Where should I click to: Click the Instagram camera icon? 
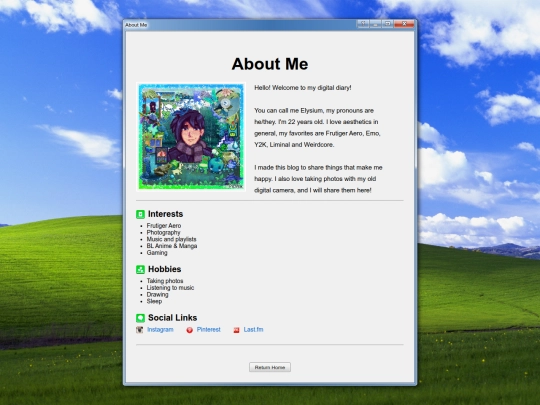(139, 330)
